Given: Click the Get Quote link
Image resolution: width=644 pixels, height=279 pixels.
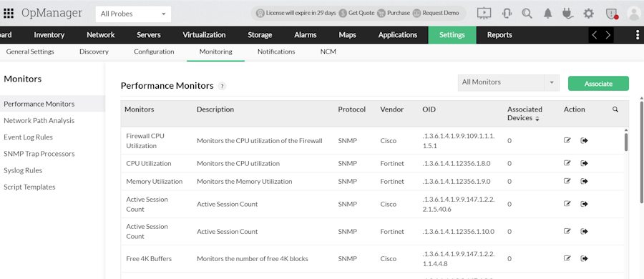Looking at the screenshot, I should tap(357, 13).
